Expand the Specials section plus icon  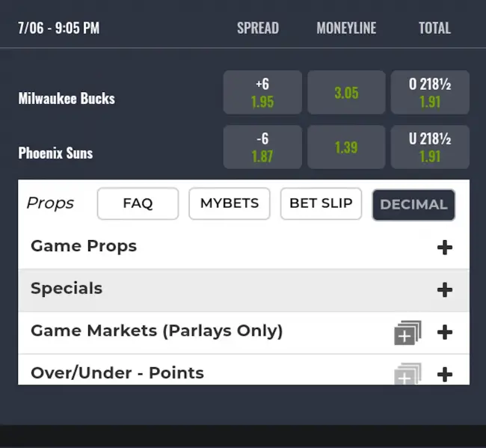tap(445, 289)
